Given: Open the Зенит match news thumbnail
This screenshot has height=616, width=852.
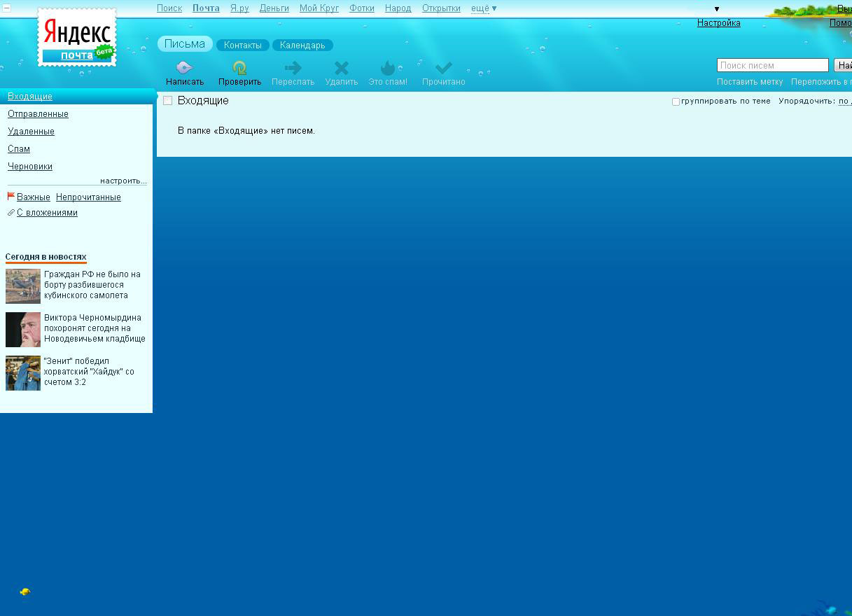Looking at the screenshot, I should tap(23, 373).
